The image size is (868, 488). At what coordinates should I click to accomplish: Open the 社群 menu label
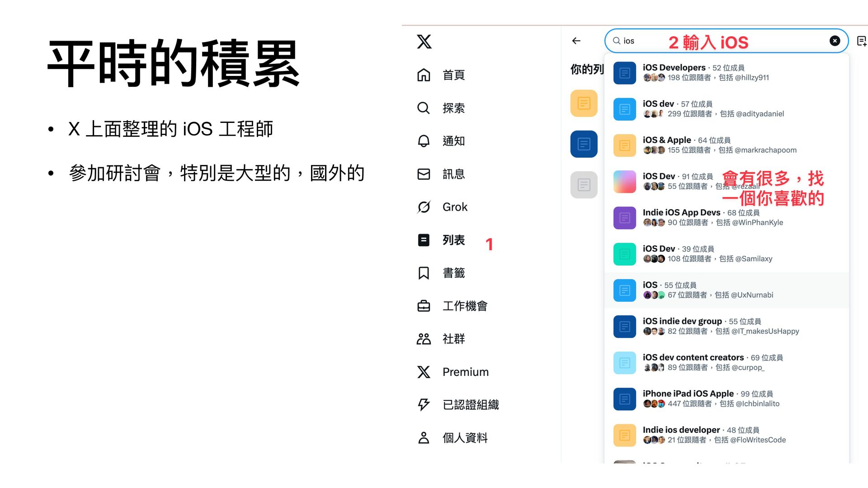coord(453,339)
